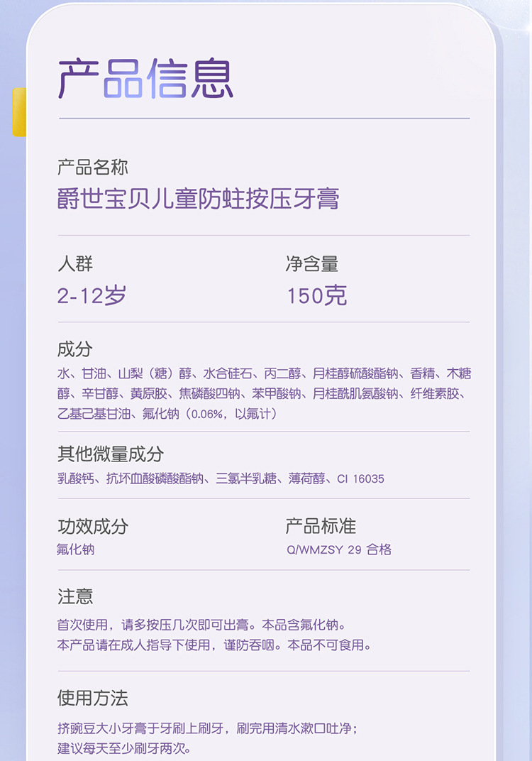Click the 净含量 label

tap(312, 264)
